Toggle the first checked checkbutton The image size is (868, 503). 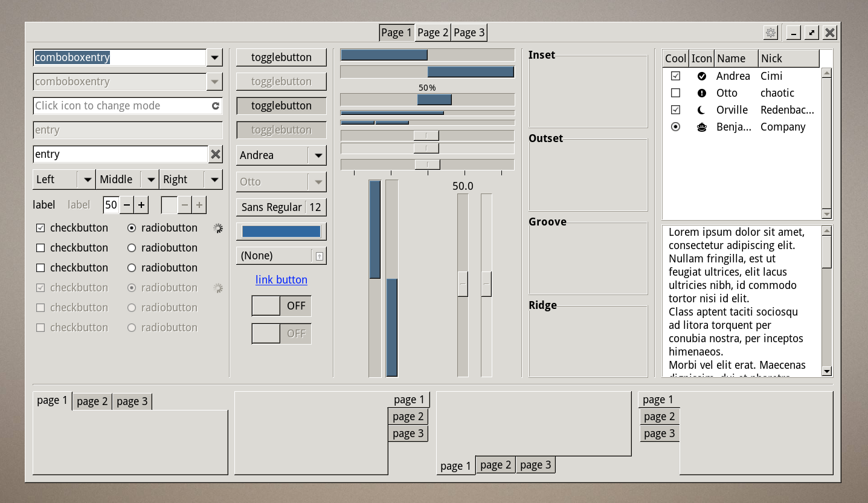click(x=40, y=228)
